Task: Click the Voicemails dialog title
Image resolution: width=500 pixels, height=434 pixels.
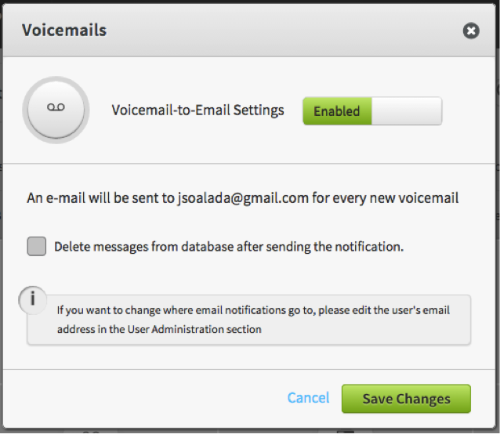Action: click(x=64, y=30)
